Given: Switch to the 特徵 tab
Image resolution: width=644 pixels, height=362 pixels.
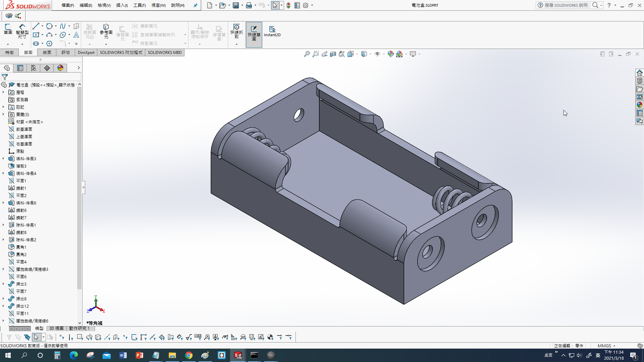Looking at the screenshot, I should point(9,52).
